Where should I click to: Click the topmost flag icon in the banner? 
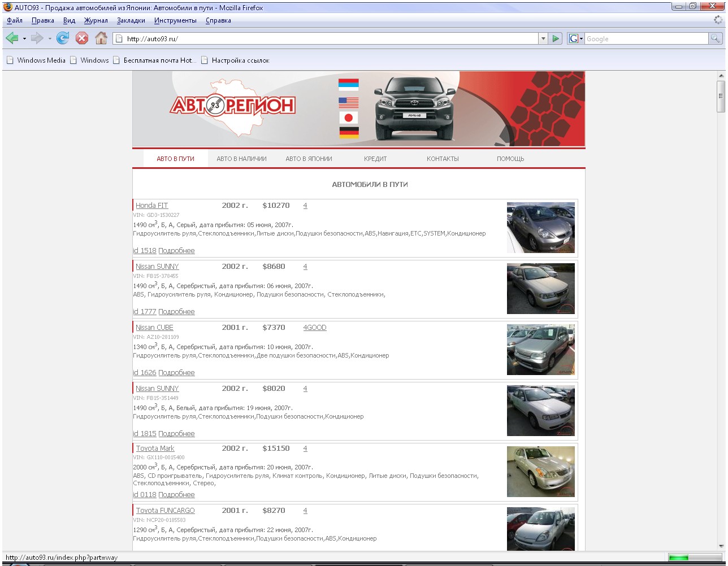pos(349,84)
